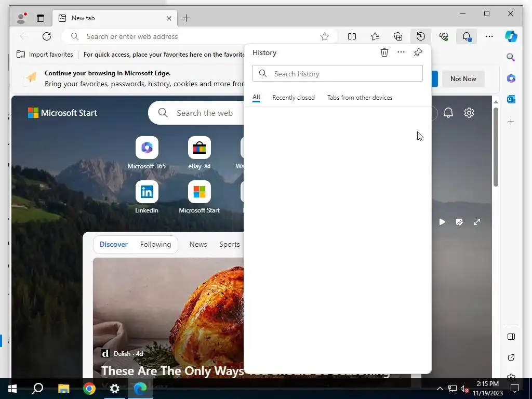Open Windows Start menu
532x399 pixels.
coord(12,389)
